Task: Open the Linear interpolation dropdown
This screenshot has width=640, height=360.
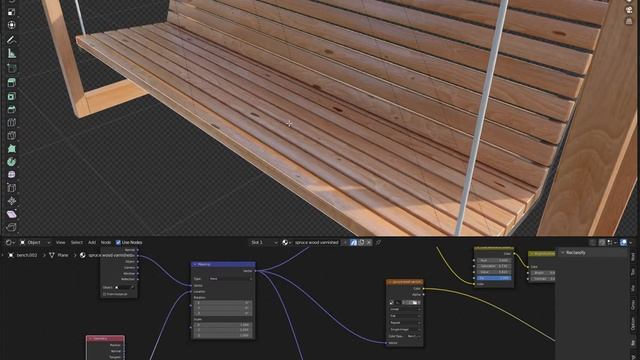Action: [405, 309]
